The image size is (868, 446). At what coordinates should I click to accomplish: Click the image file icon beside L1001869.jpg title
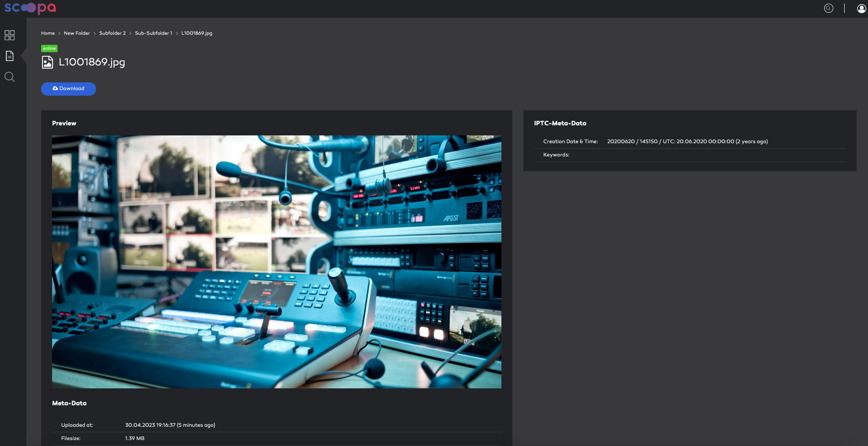coord(48,62)
